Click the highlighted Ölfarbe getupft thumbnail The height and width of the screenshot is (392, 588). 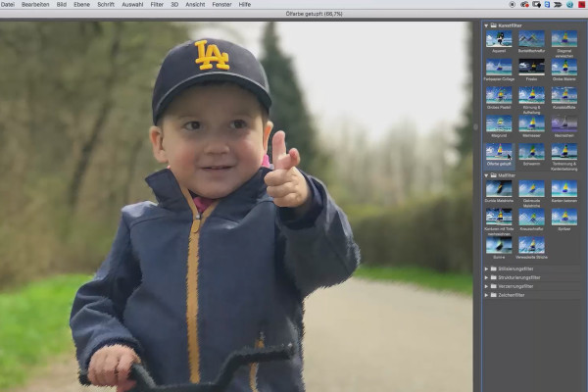coord(499,152)
